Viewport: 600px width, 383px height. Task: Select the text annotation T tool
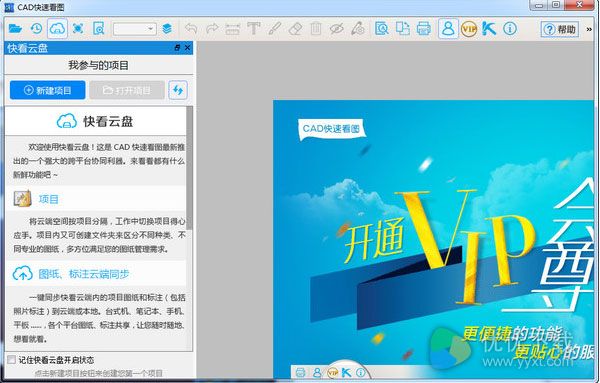pyautogui.click(x=253, y=29)
